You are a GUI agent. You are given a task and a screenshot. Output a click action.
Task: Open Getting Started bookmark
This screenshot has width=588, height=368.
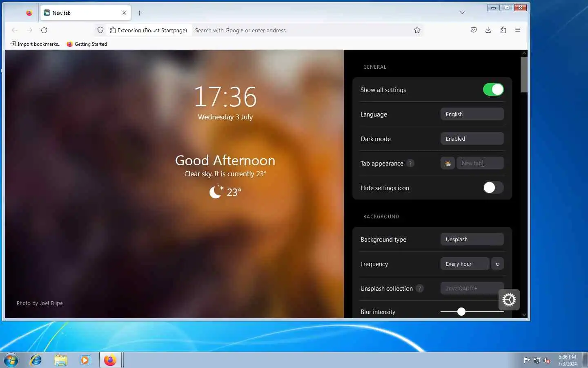click(x=87, y=44)
